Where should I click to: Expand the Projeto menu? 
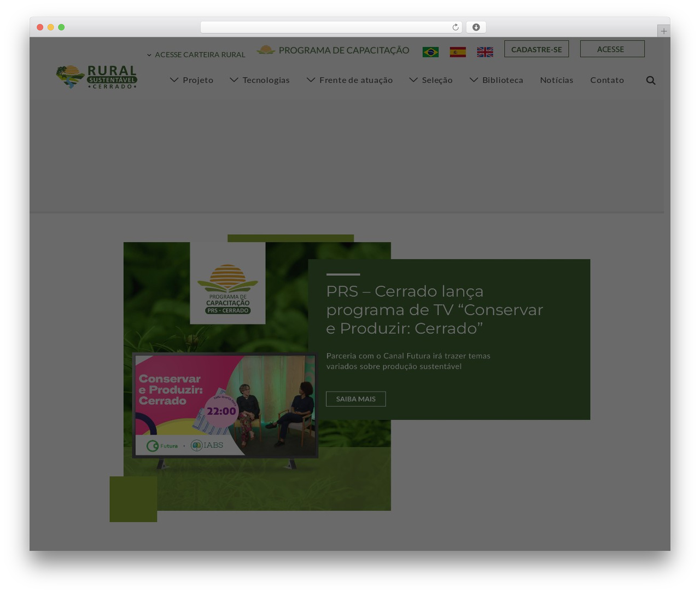191,80
